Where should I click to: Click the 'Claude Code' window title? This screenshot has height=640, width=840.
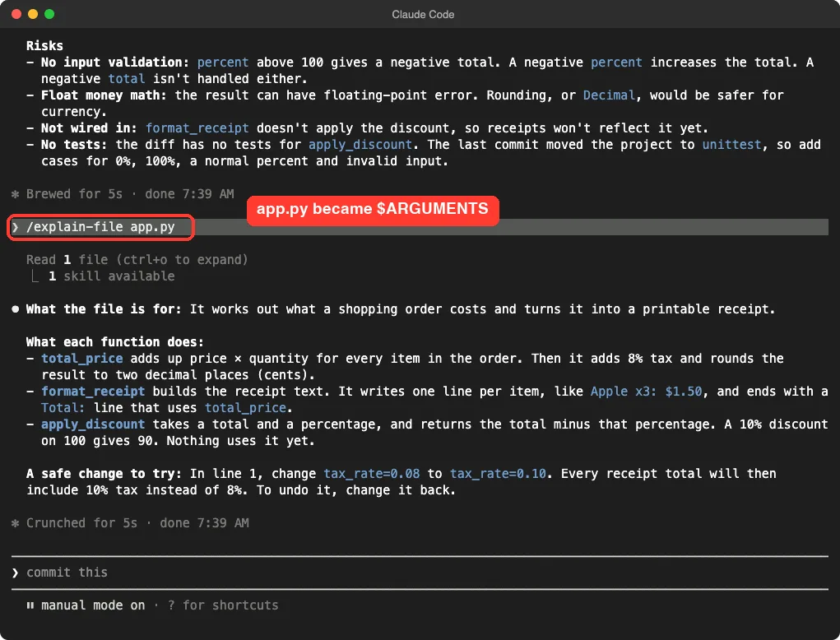pos(423,15)
